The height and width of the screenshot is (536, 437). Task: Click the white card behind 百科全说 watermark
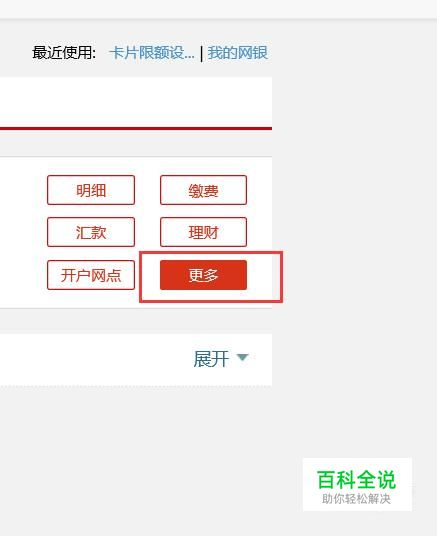[x=357, y=484]
